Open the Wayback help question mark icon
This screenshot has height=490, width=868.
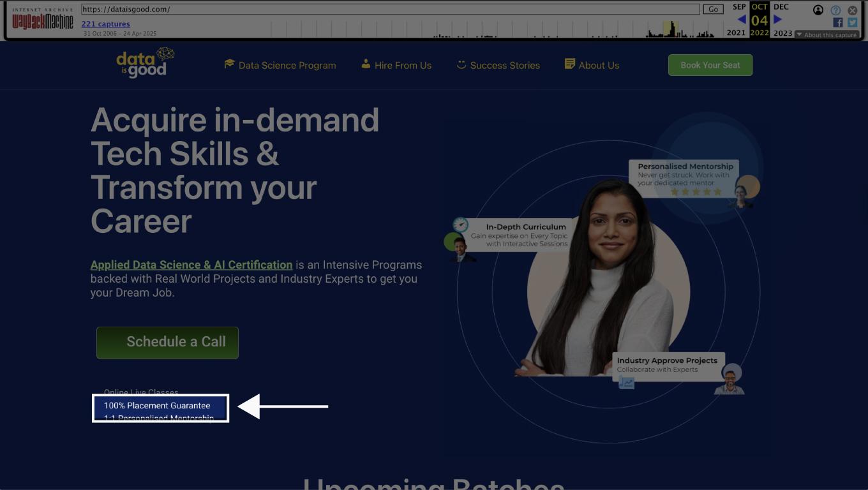[835, 10]
